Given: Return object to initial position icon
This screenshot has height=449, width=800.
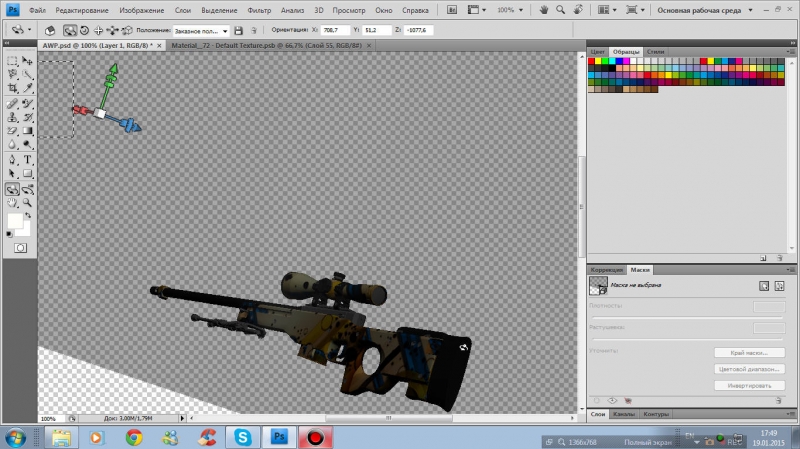Looking at the screenshot, I should point(50,31).
